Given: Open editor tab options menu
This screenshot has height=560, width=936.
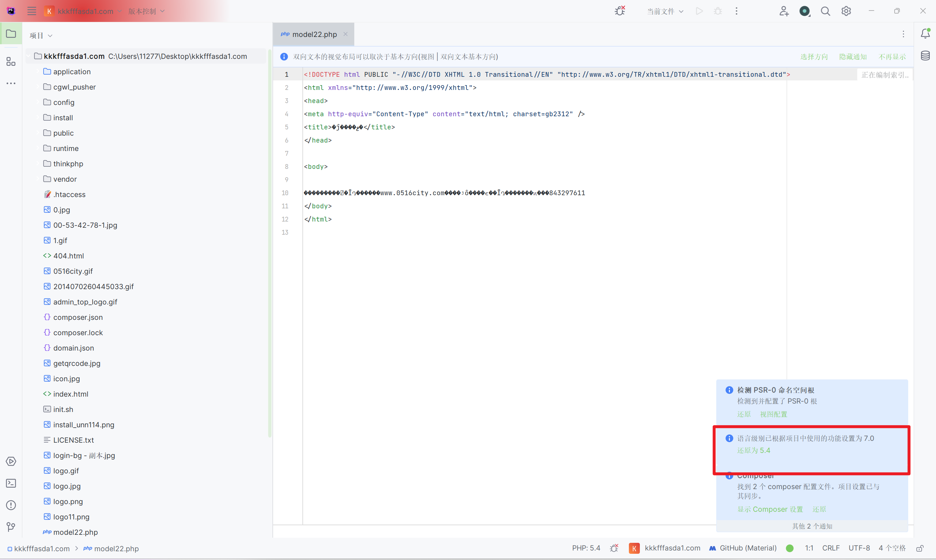Looking at the screenshot, I should (903, 34).
